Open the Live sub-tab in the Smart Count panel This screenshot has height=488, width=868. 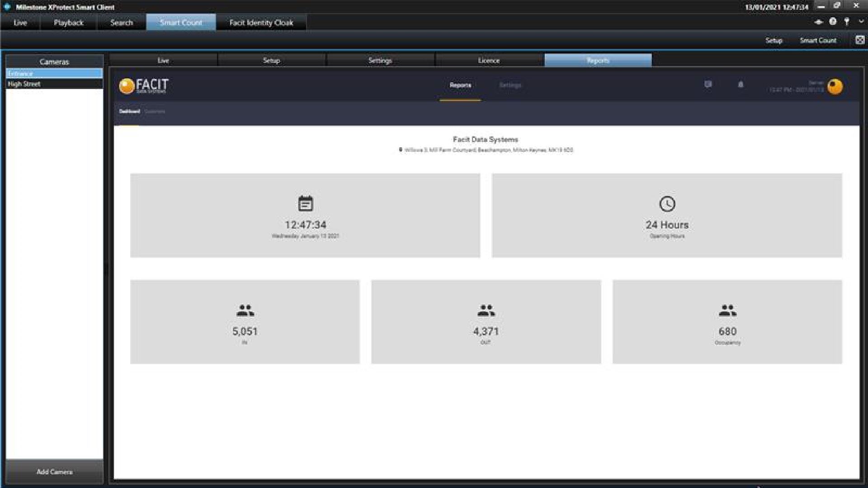pyautogui.click(x=163, y=61)
